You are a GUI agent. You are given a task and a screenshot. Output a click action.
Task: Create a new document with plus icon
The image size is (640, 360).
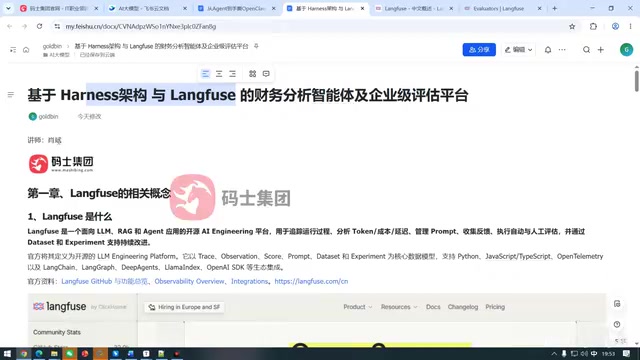tap(600, 50)
